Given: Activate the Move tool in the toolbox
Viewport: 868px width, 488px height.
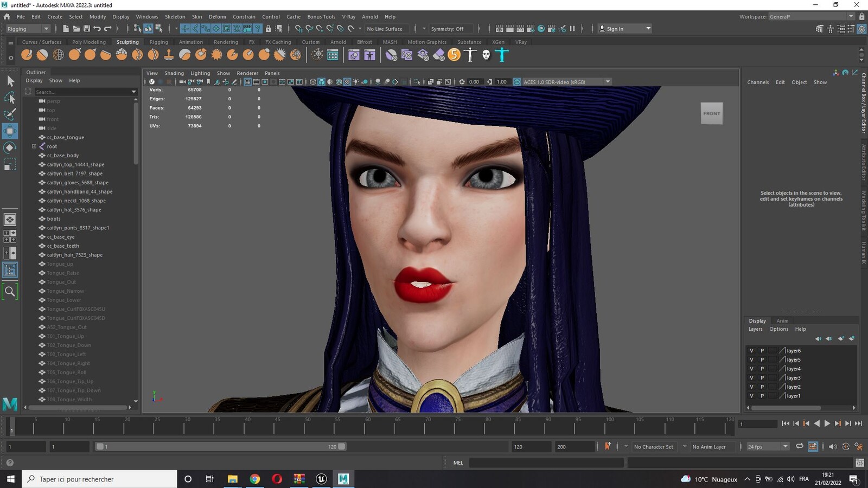Looking at the screenshot, I should coord(10,131).
